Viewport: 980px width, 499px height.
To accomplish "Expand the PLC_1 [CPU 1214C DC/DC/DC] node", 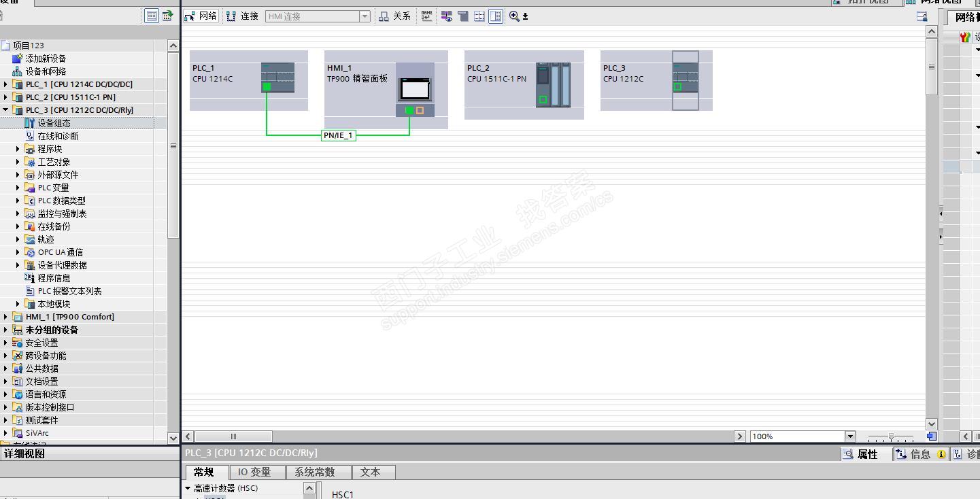I will [x=6, y=84].
